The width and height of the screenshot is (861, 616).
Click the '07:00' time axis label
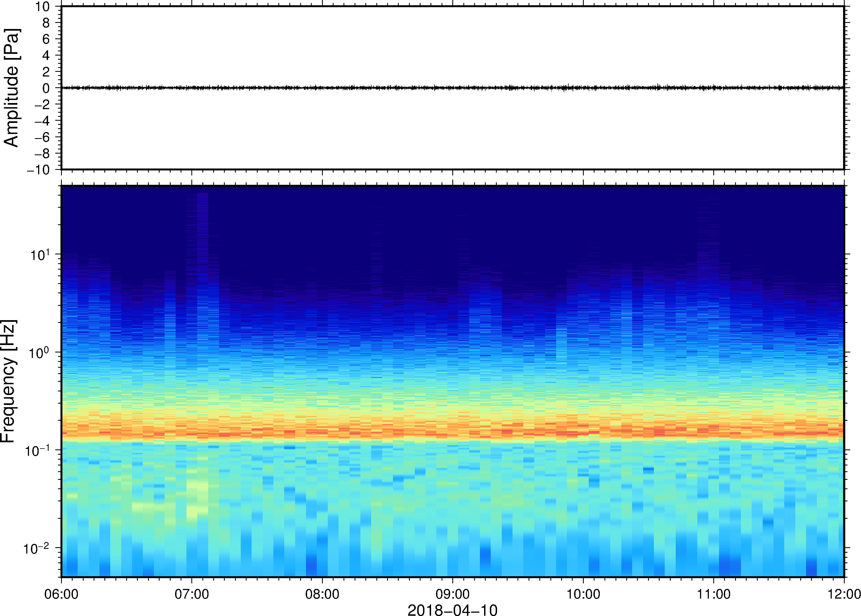tap(192, 594)
